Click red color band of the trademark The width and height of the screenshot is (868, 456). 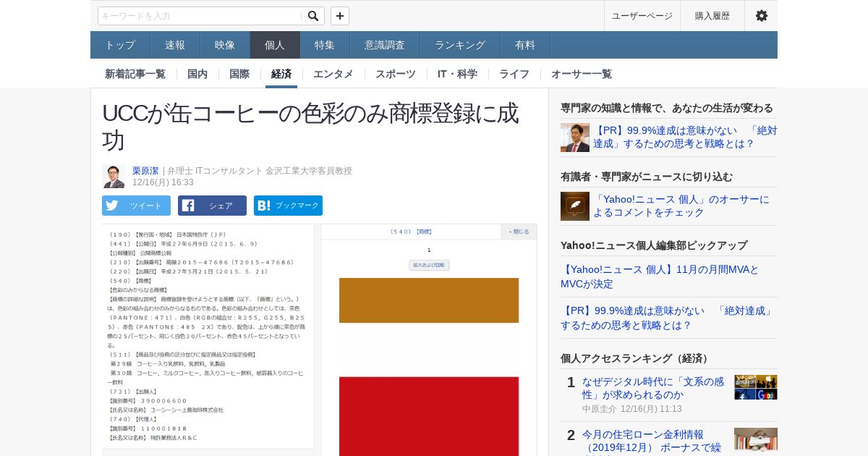pyautogui.click(x=429, y=416)
